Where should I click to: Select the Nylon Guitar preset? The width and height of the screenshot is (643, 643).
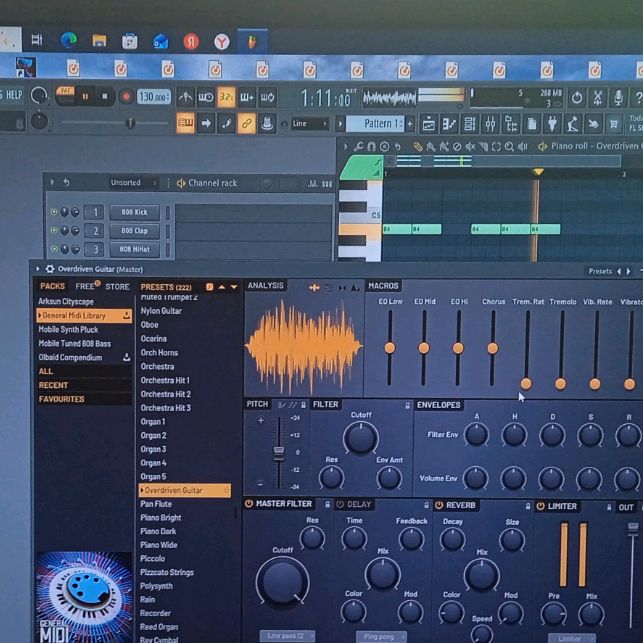[x=161, y=311]
